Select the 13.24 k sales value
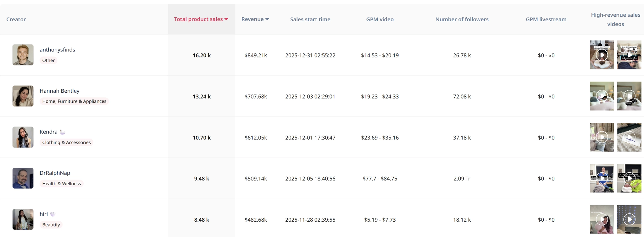Image resolution: width=644 pixels, height=237 pixels. pos(202,96)
